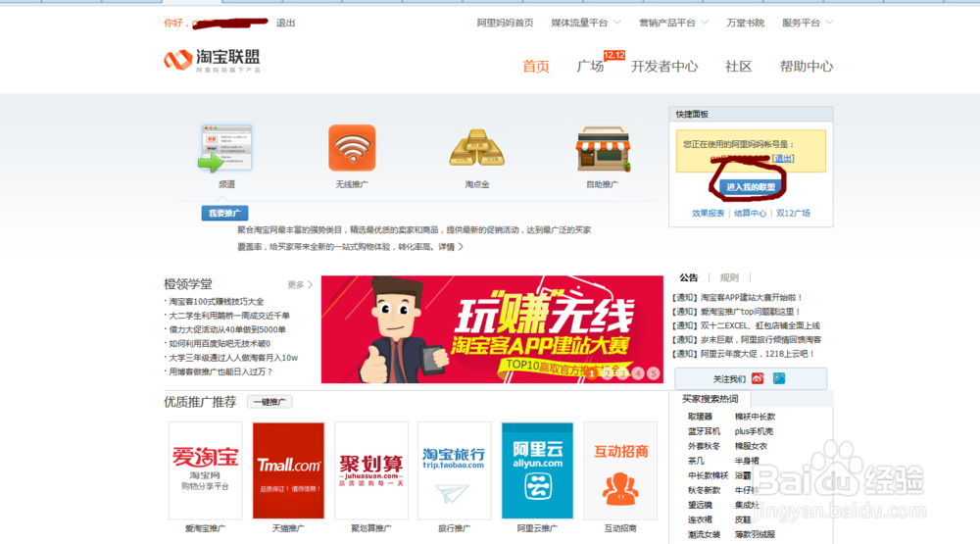The image size is (980, 544).
Task: Go to banner slide 4
Action: (638, 373)
